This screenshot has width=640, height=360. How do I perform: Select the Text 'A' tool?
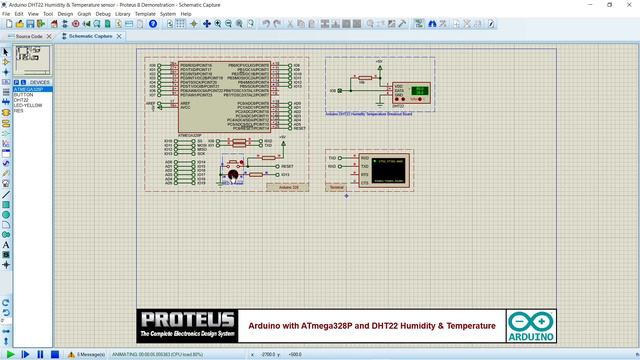click(x=6, y=245)
